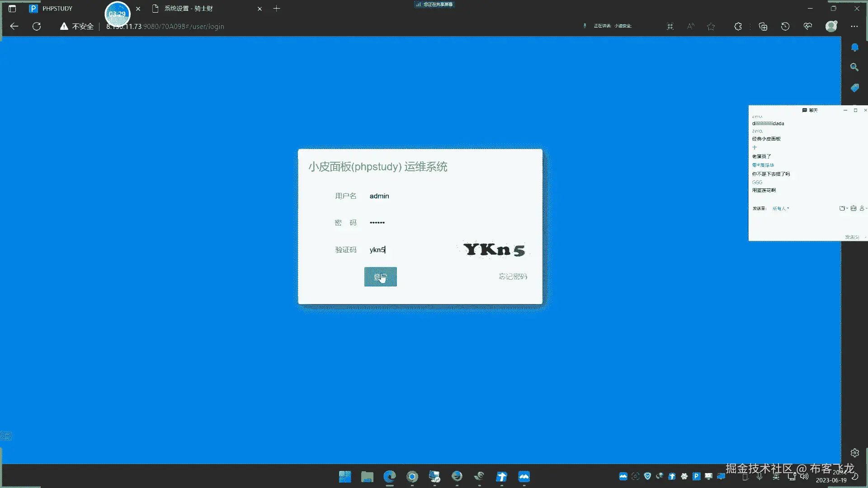Open the sidebar settings gear icon

pos(854,453)
